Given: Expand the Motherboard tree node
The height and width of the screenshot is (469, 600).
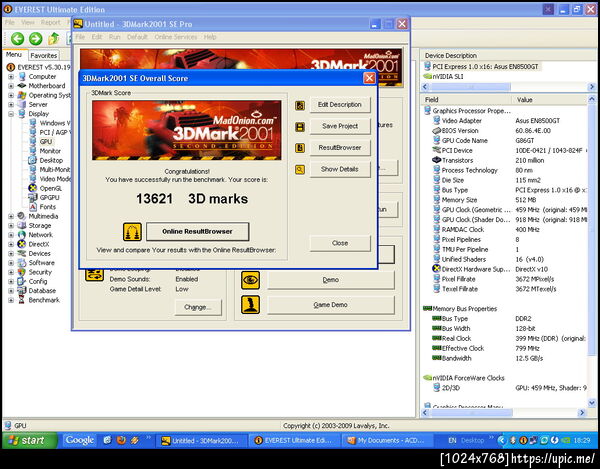Looking at the screenshot, I should (11, 86).
